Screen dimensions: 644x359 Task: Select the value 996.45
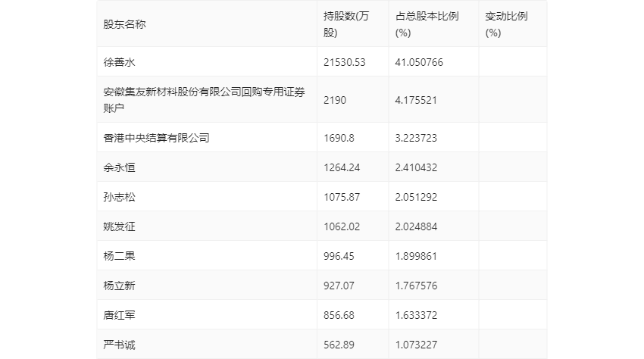pos(339,256)
